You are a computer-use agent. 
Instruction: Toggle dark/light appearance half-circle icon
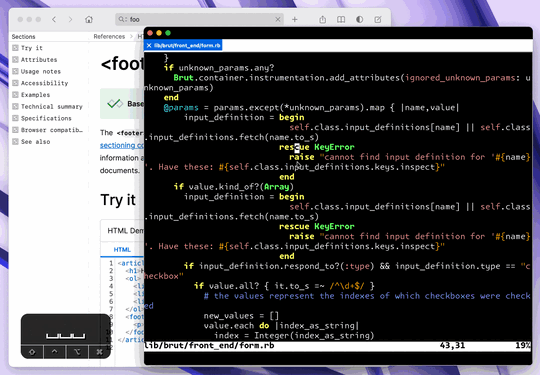360,19
